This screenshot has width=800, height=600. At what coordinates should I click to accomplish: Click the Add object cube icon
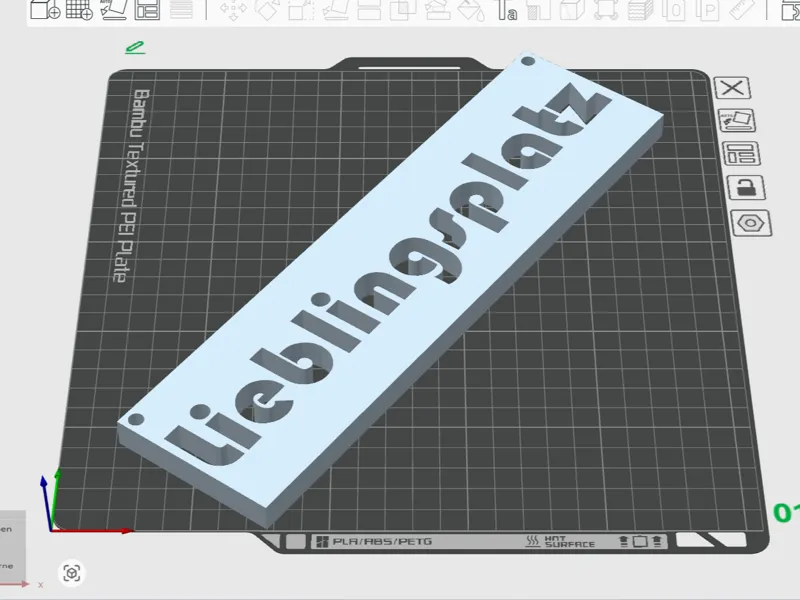coord(45,9)
